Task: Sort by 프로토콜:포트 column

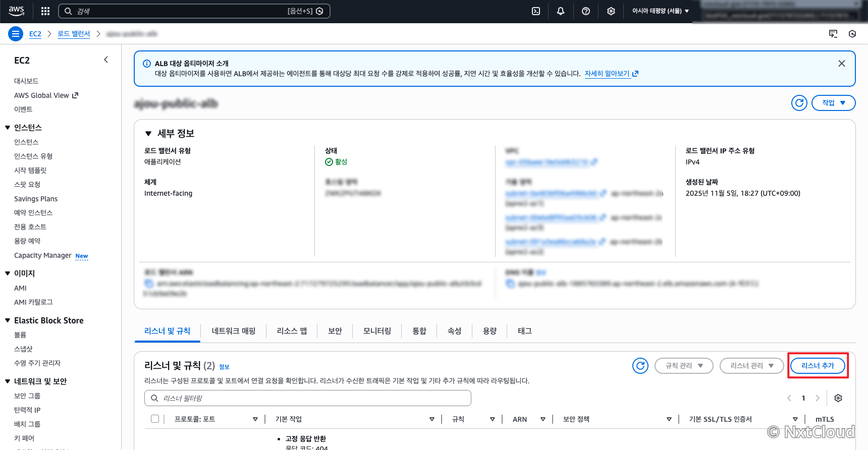Action: 255,419
